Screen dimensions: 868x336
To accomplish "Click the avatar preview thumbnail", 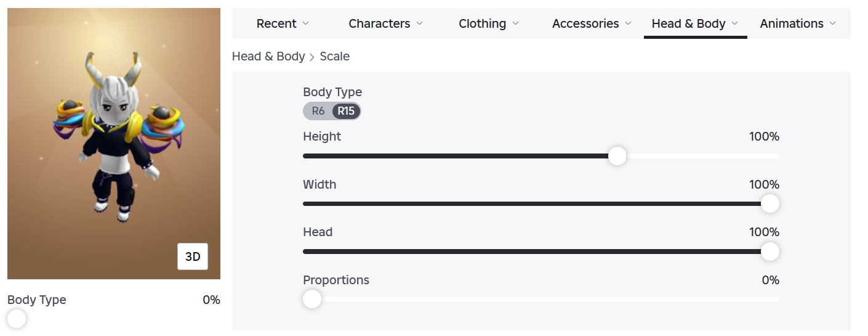I will [114, 144].
